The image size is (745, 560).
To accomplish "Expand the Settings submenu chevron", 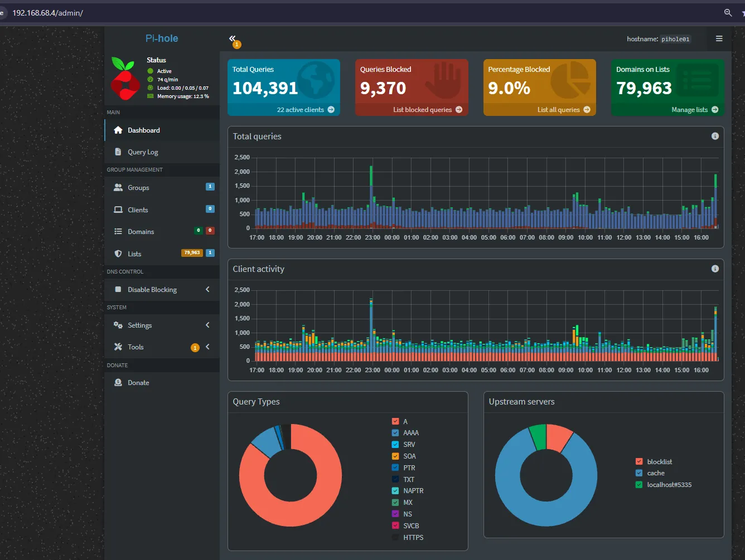I will point(207,325).
